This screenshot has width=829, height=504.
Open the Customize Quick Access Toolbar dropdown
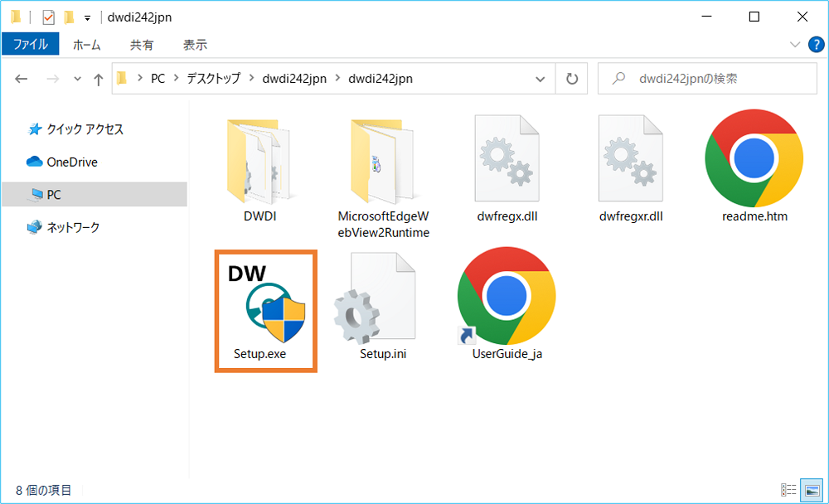click(87, 18)
